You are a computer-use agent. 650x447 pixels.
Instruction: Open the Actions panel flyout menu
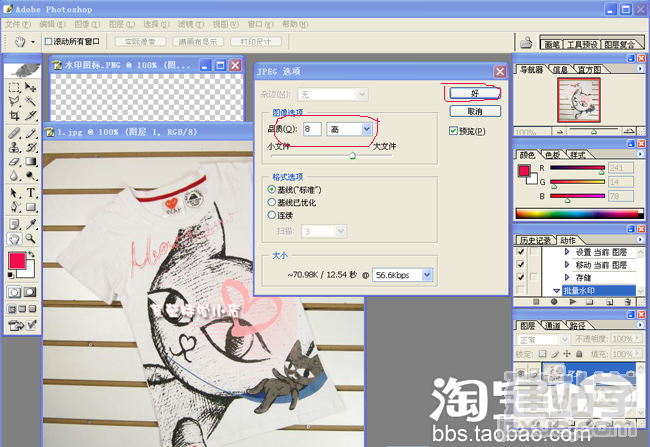(640, 240)
